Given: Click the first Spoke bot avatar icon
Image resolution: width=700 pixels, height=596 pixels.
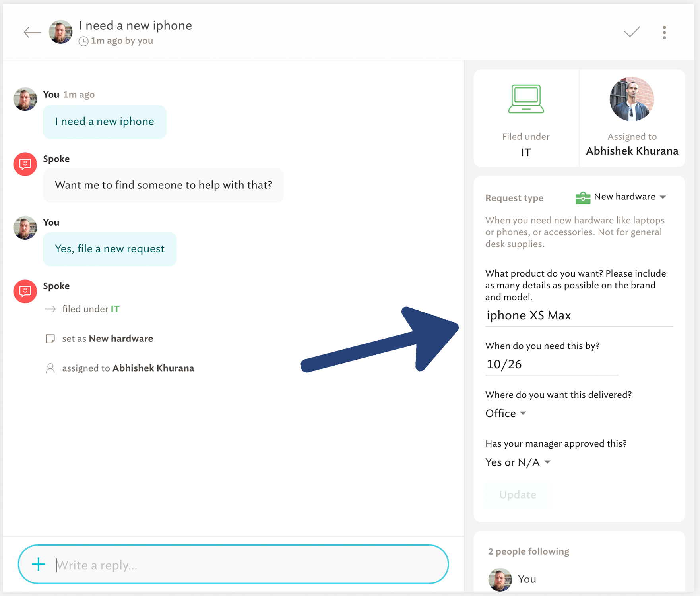Looking at the screenshot, I should tap(25, 164).
